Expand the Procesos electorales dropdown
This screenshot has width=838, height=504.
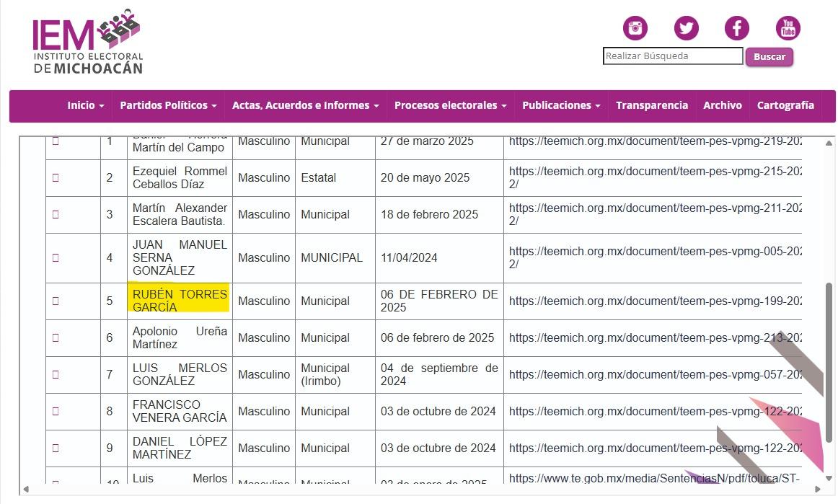(x=450, y=105)
